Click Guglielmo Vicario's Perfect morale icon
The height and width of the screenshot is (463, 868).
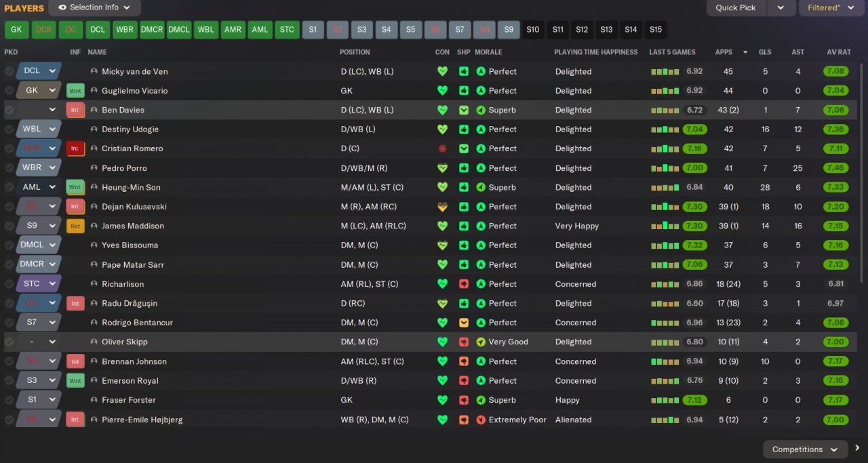[481, 91]
